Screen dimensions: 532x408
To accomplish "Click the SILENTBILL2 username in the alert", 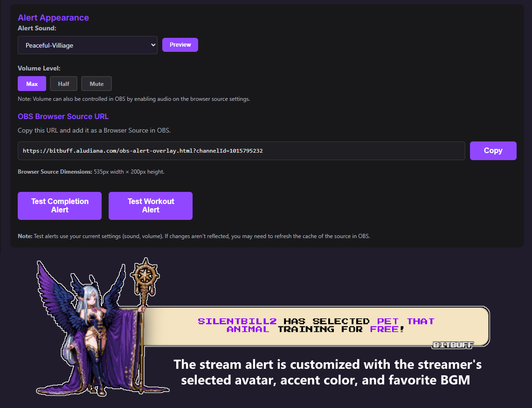I will point(237,321).
